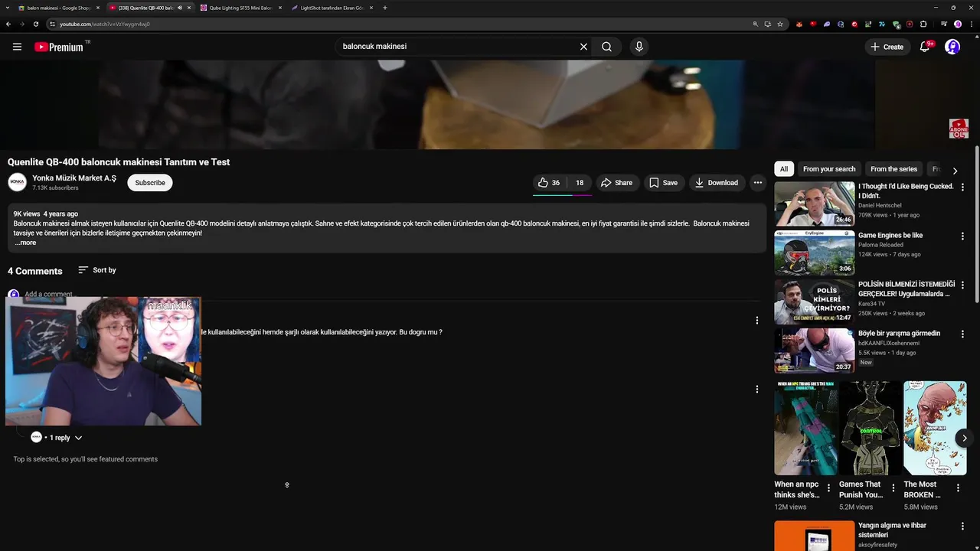This screenshot has height=551, width=980.
Task: Open Daniel Hentschel channel link
Action: (x=880, y=206)
